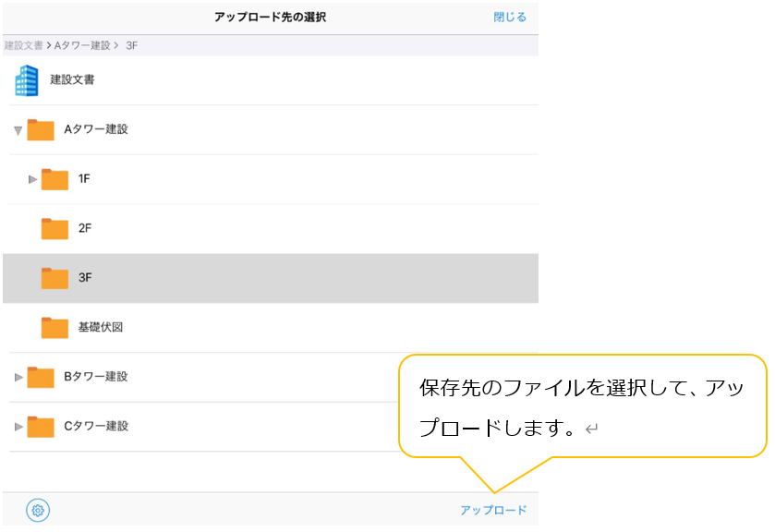Click the 1F folder icon
Viewport: 775px width, 532px height.
[x=55, y=179]
